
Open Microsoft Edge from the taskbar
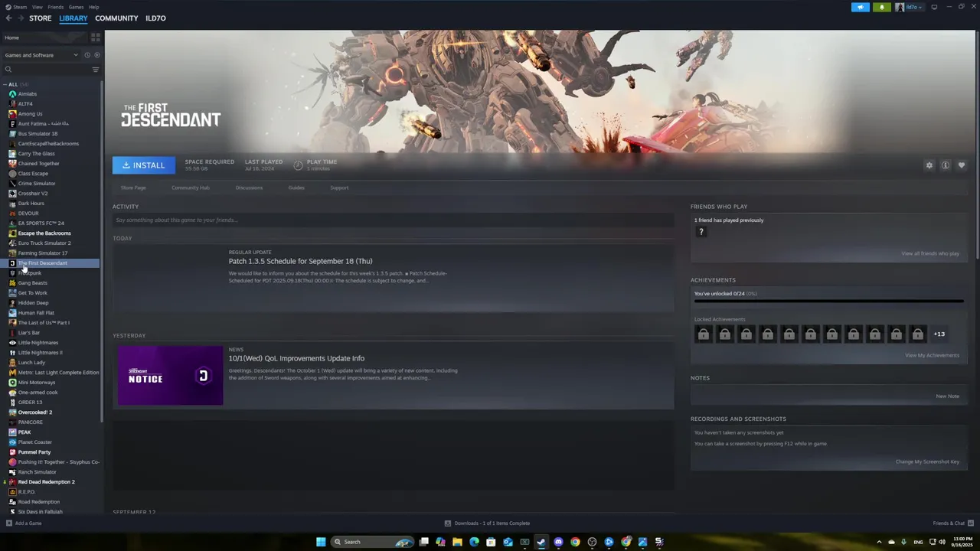(474, 542)
